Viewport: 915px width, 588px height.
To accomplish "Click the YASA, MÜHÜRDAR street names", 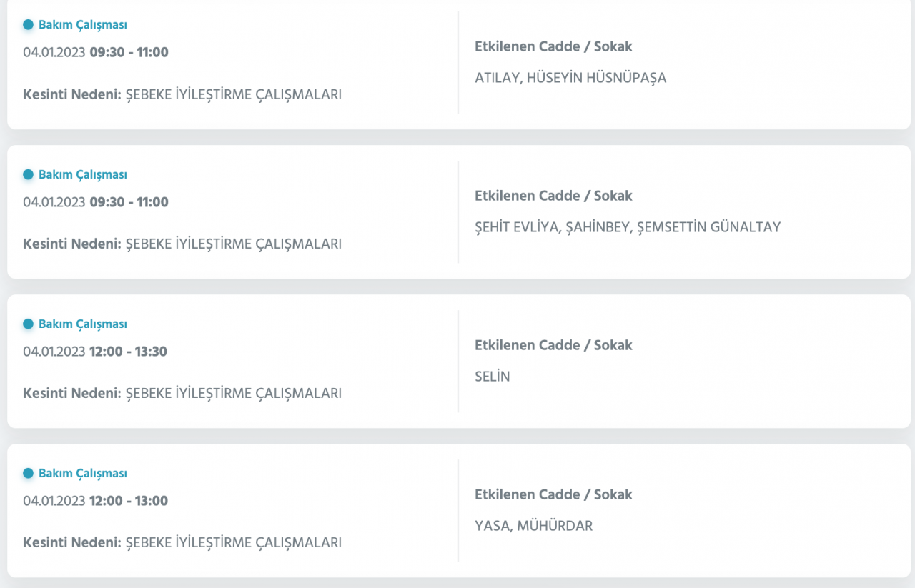I will [x=533, y=526].
